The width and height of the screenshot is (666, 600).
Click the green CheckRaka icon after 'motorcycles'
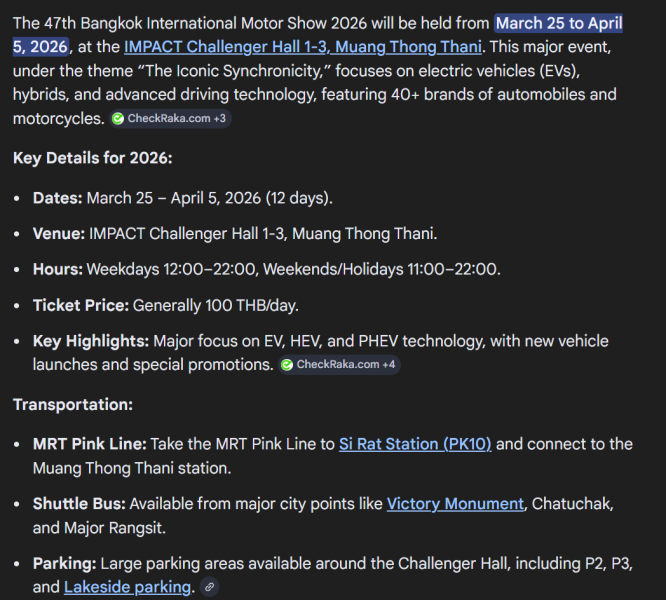pos(118,119)
